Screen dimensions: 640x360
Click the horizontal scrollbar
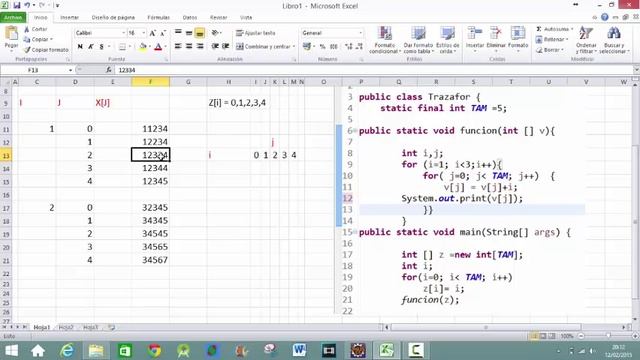pos(486,327)
